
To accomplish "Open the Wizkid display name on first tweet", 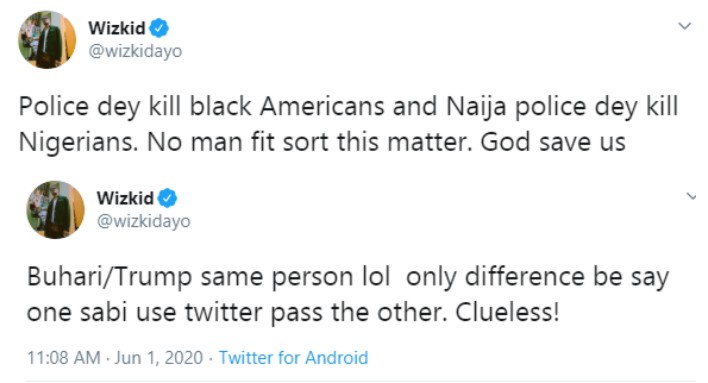I will [117, 28].
